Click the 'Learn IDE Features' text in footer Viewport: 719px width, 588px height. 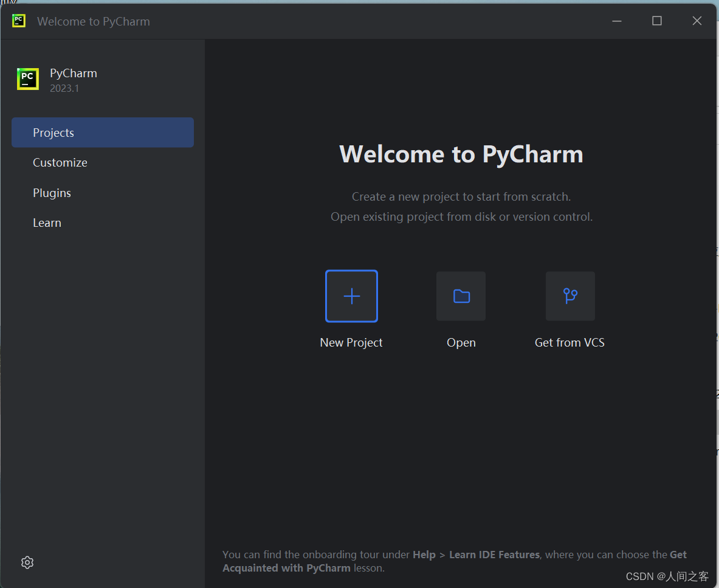(x=494, y=555)
